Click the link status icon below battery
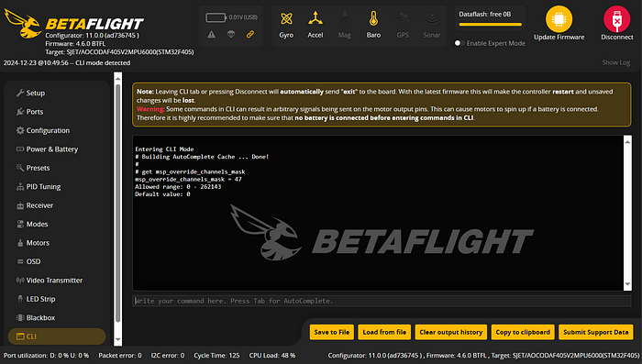The height and width of the screenshot is (364, 642). 250,35
